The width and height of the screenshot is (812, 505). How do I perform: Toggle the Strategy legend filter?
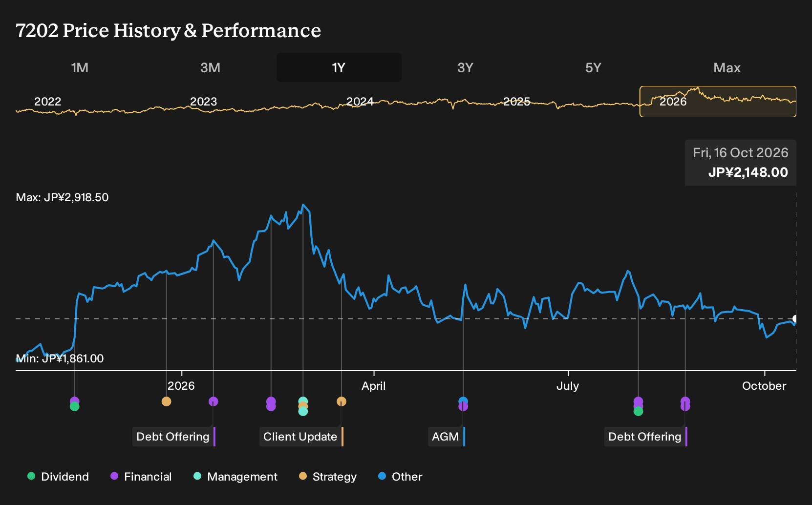pyautogui.click(x=328, y=477)
